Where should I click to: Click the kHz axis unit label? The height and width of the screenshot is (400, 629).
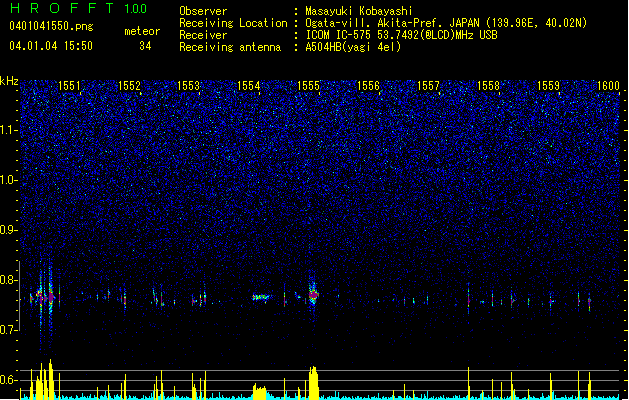9,81
